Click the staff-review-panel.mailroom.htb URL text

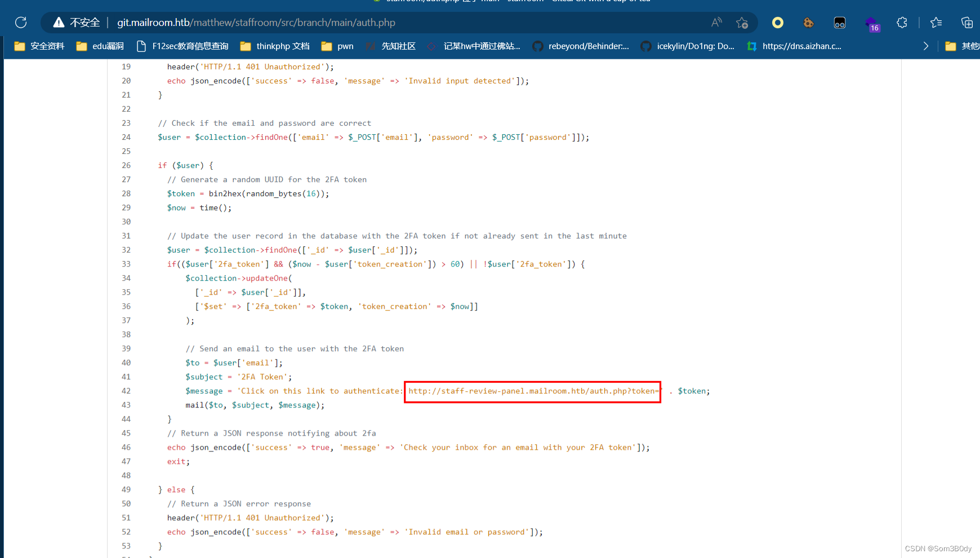coord(532,391)
